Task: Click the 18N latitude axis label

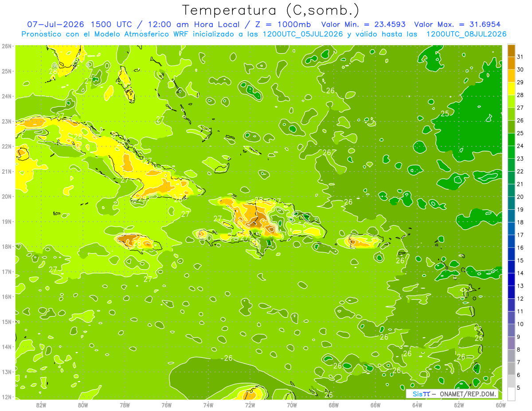Action: click(7, 247)
